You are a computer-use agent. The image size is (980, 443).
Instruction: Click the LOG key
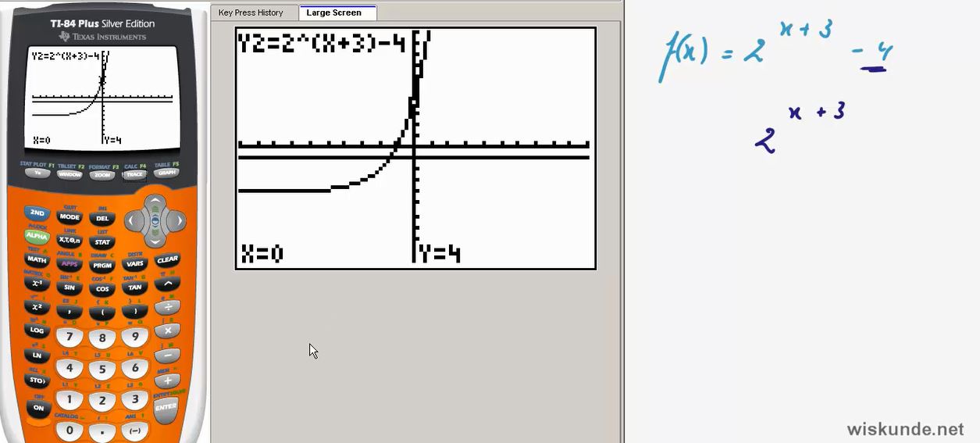(37, 330)
